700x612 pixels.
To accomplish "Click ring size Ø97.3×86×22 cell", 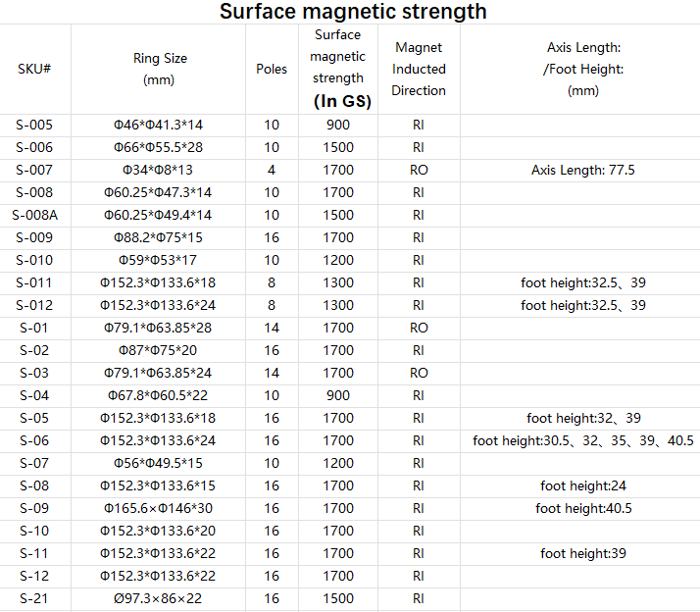I will pos(159,599).
